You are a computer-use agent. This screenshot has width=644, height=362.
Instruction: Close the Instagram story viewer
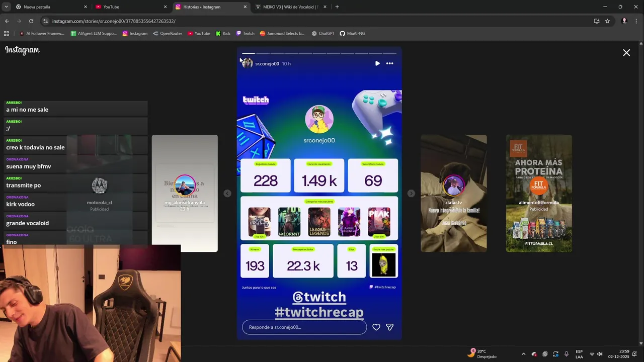point(626,52)
